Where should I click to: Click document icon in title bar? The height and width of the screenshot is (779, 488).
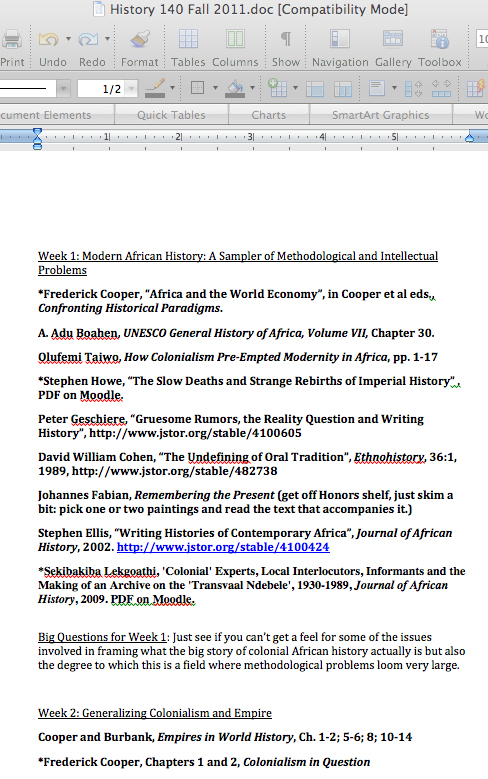click(99, 9)
